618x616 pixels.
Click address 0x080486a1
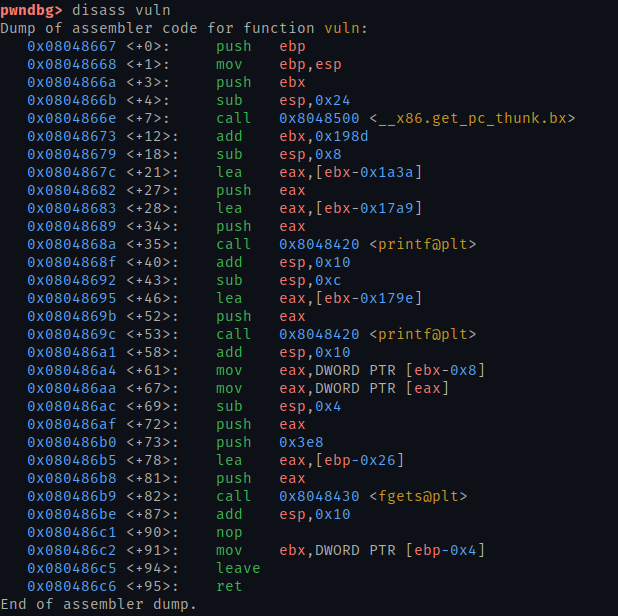(72, 352)
